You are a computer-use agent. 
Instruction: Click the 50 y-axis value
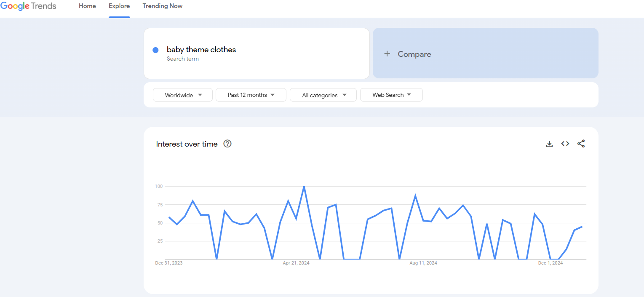click(160, 223)
